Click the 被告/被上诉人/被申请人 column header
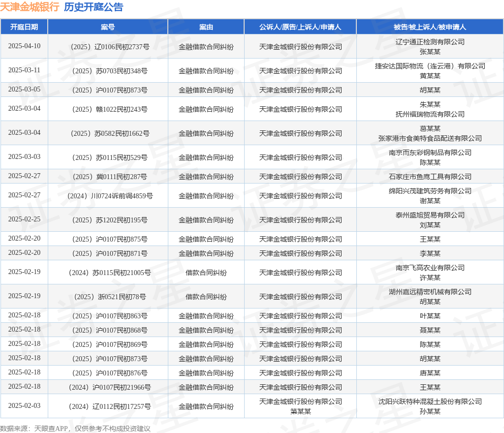 (430, 27)
